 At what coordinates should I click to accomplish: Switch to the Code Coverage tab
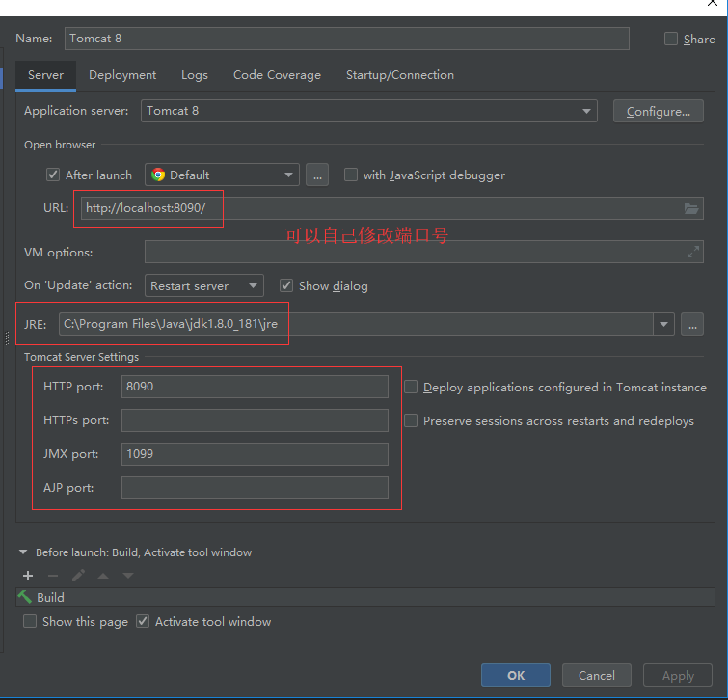pyautogui.click(x=277, y=75)
